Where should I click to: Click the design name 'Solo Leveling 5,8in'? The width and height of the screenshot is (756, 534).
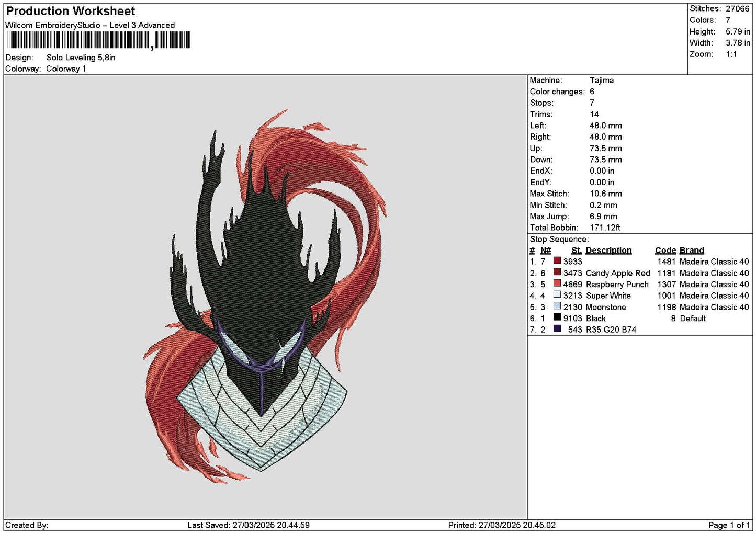click(81, 58)
